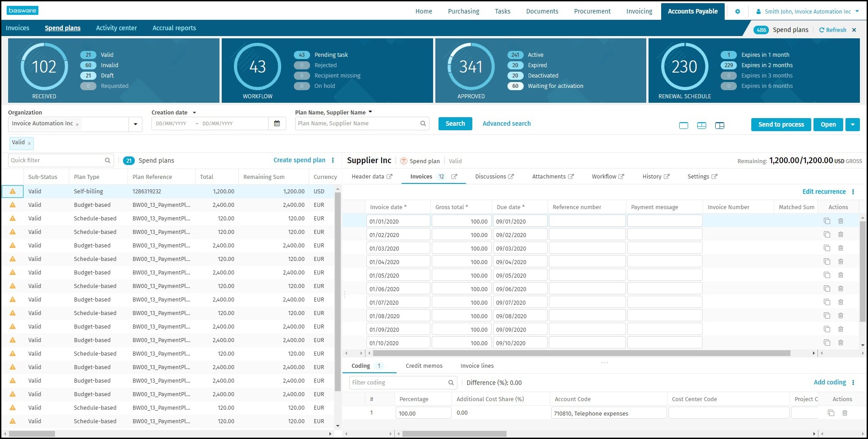This screenshot has width=868, height=439.
Task: Sort by the Plan Type column header
Action: (87, 177)
